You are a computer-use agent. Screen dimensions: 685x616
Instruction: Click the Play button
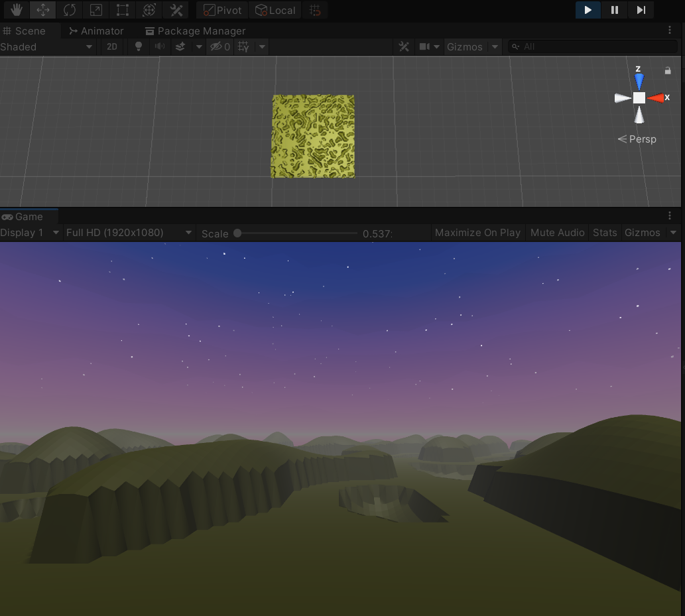pos(588,10)
